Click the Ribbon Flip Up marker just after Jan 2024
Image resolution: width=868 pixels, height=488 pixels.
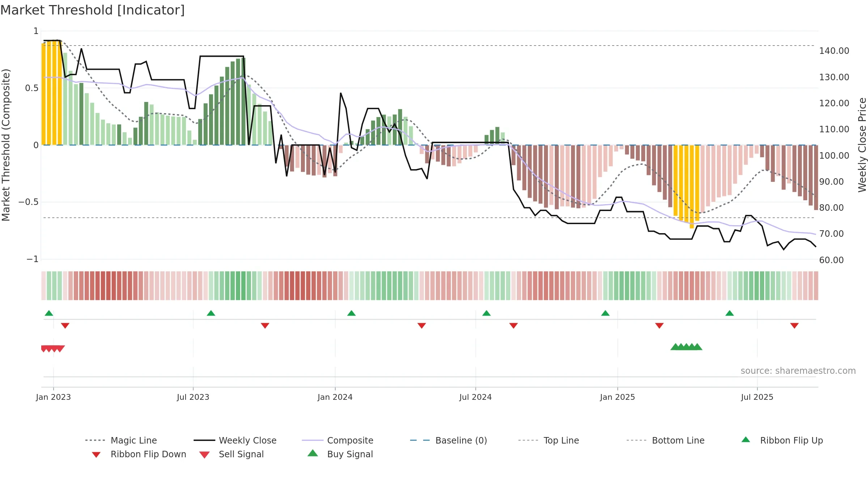[351, 313]
